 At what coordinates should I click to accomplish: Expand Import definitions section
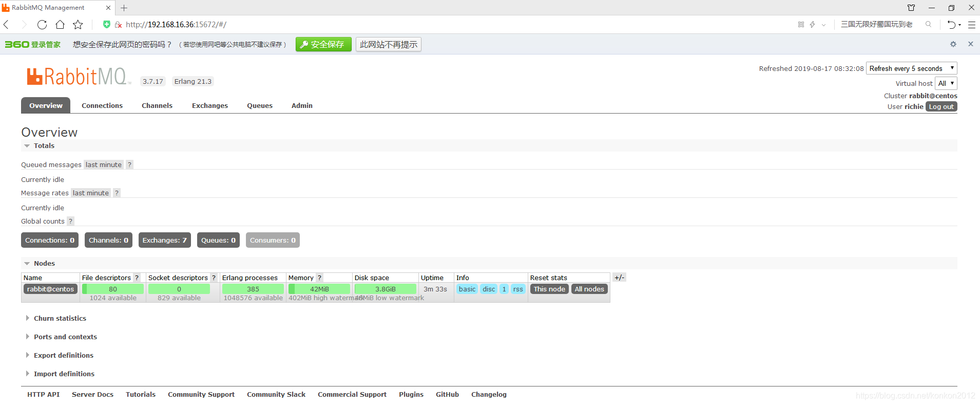[x=60, y=374]
